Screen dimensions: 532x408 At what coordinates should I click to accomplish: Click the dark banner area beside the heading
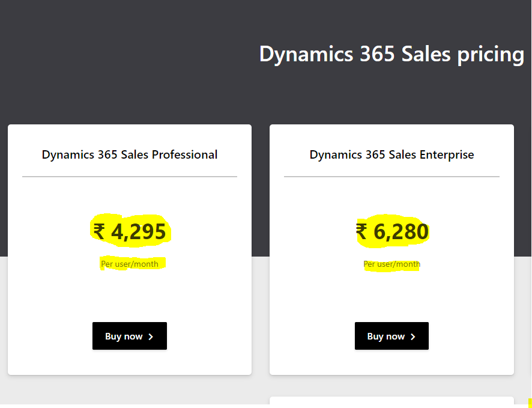[120, 54]
